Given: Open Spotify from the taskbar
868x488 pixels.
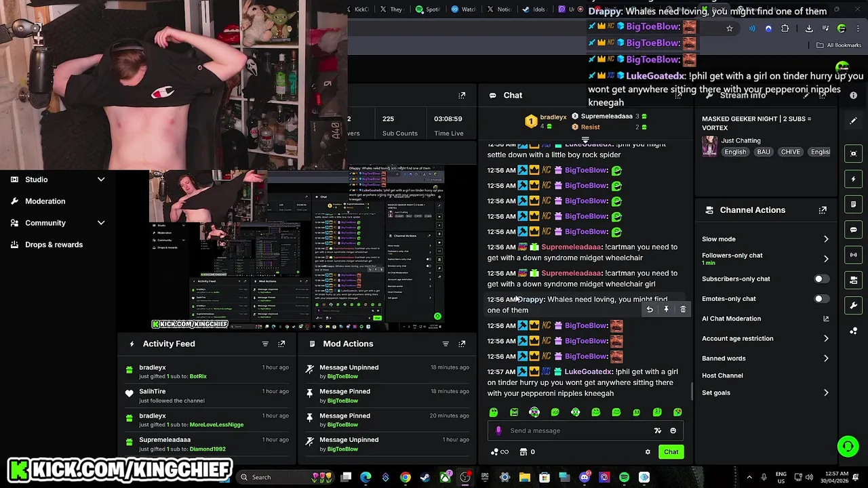Looking at the screenshot, I should click(624, 477).
